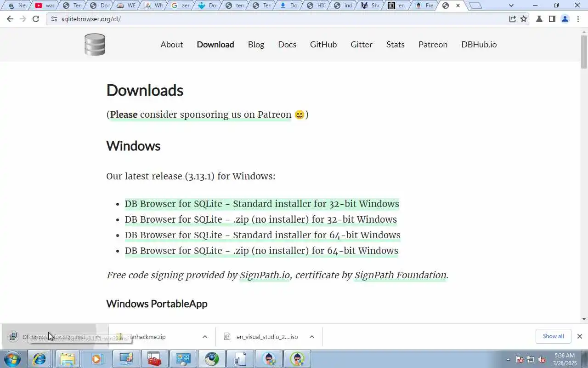Image resolution: width=588 pixels, height=368 pixels.
Task: Open the browser side panel
Action: coord(552,19)
